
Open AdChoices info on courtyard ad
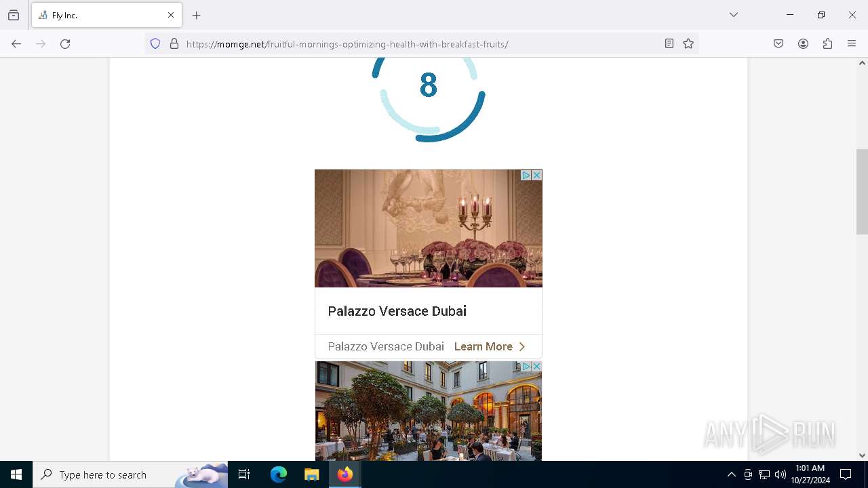coord(526,366)
